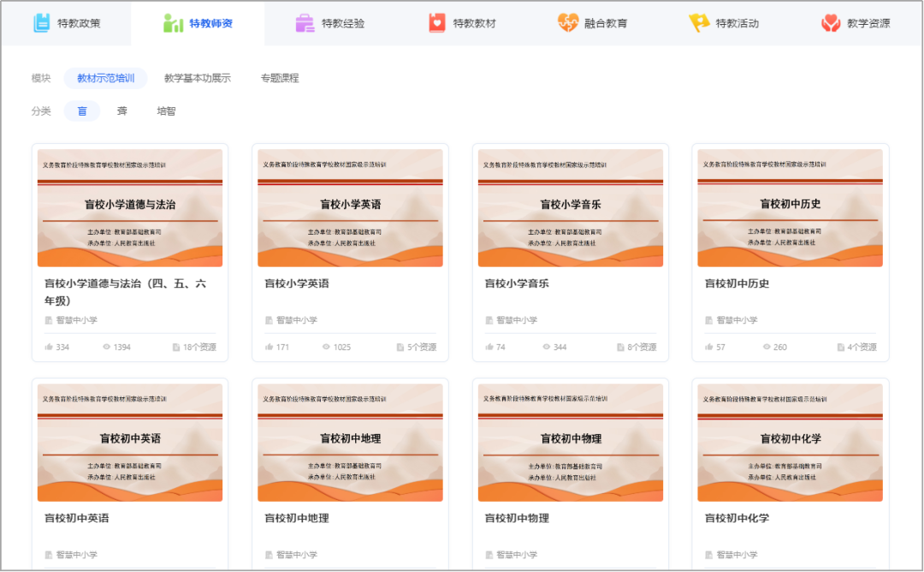Screen dimensions: 924x572
Task: Select the 盲 category filter
Action: (81, 110)
